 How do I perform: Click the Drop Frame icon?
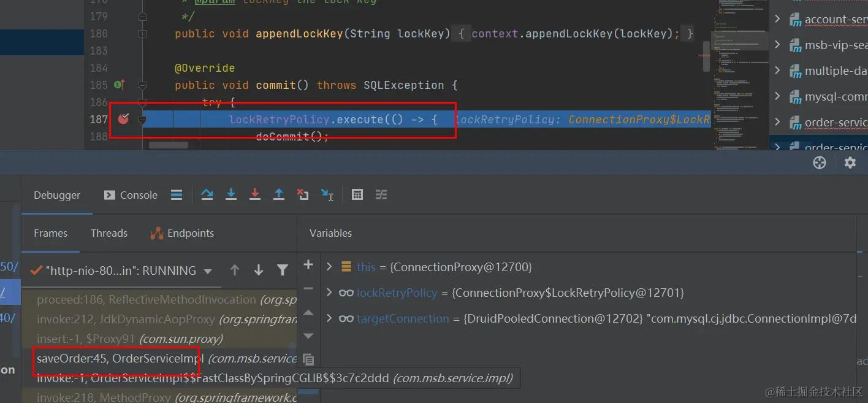pyautogui.click(x=303, y=195)
